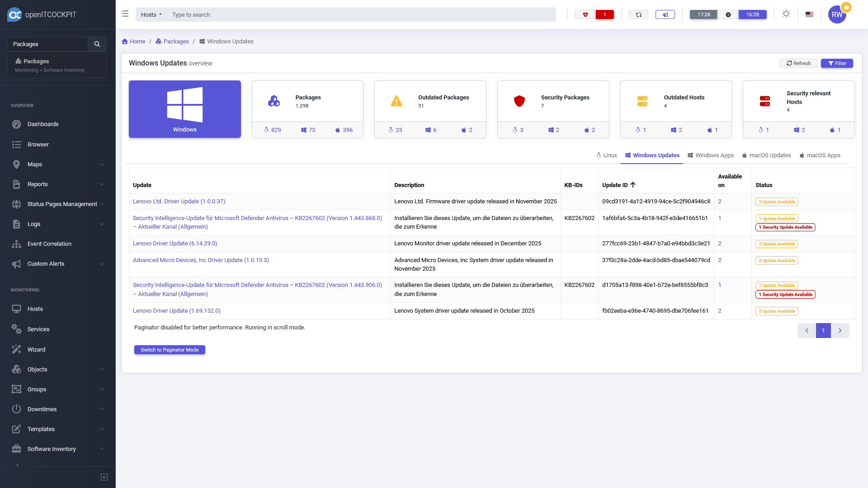Screen dimensions: 868x488
Task: Select the macOS Updates tab
Action: tap(766, 155)
